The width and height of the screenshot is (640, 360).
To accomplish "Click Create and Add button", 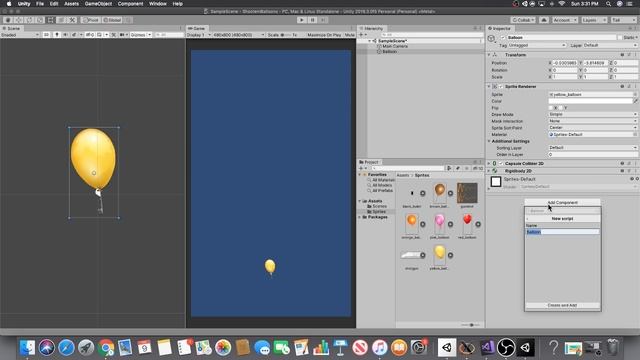I will pyautogui.click(x=562, y=305).
